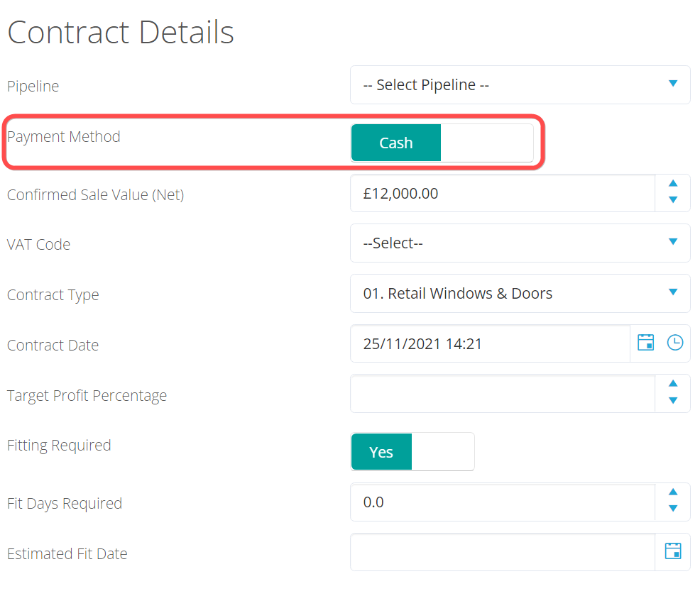Click the Estimated Fit Date text field
This screenshot has width=700, height=596.
pos(501,553)
